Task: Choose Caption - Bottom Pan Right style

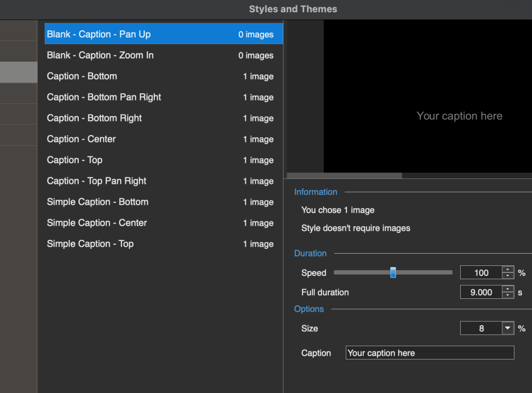Action: (160, 97)
